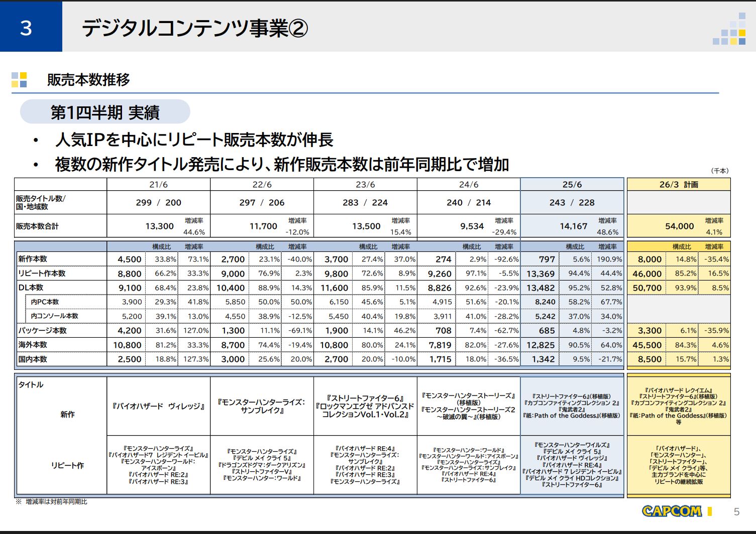Click the total sales figure 13,300
The height and width of the screenshot is (534, 756).
(x=159, y=226)
